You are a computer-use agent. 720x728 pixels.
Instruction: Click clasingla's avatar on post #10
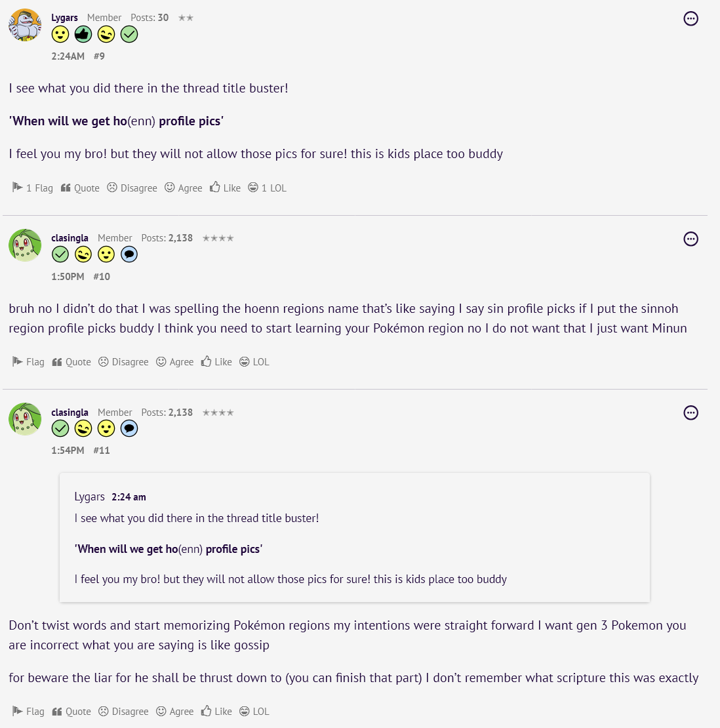[25, 245]
